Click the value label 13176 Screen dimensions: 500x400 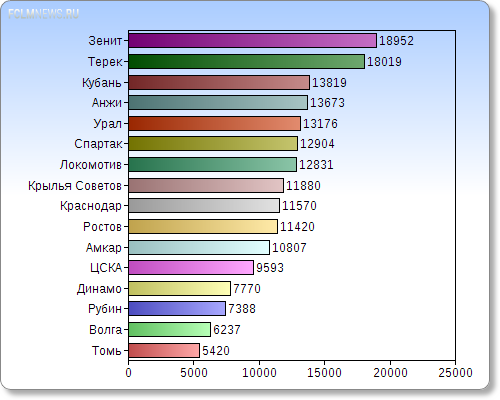coord(320,124)
